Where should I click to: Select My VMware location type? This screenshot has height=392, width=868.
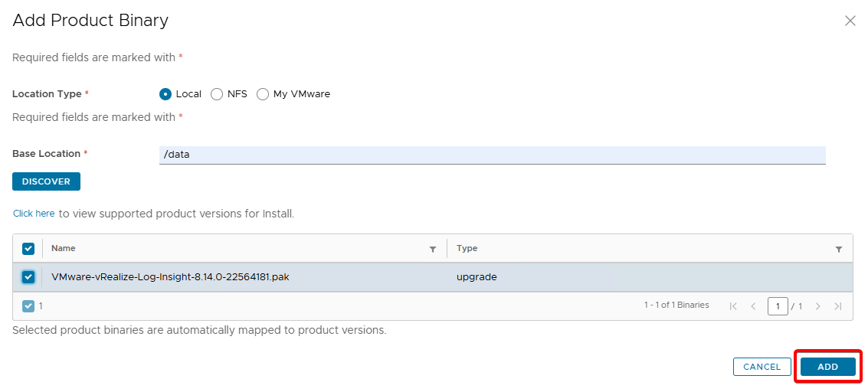263,94
